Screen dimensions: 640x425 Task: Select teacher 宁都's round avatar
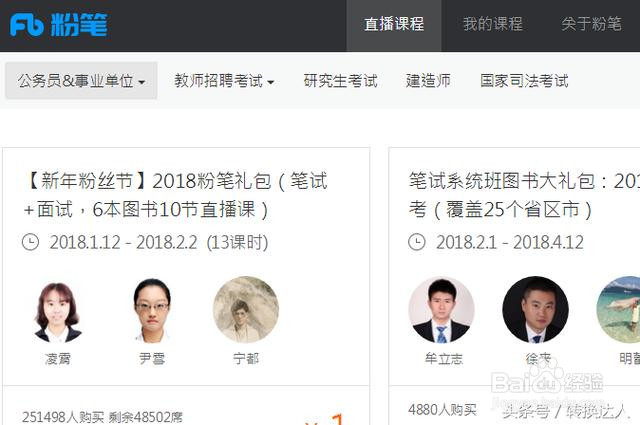click(x=246, y=310)
